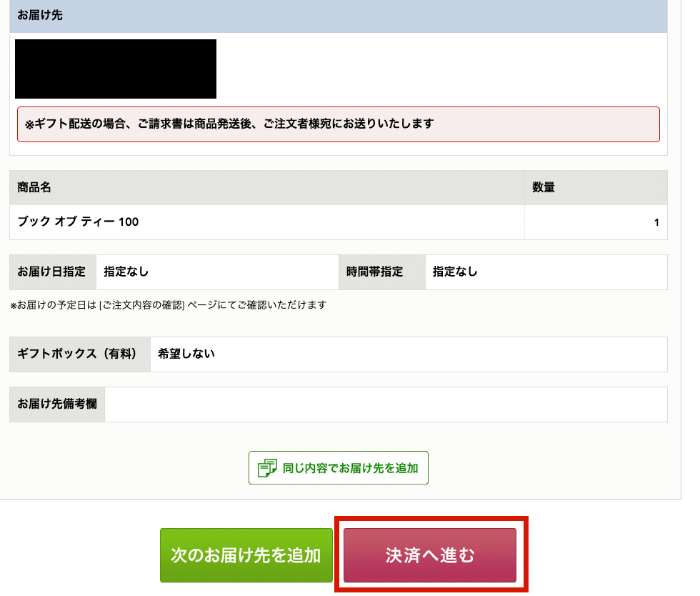Image resolution: width=700 pixels, height=596 pixels.
Task: Click the 商品名 column header
Action: pyautogui.click(x=34, y=188)
